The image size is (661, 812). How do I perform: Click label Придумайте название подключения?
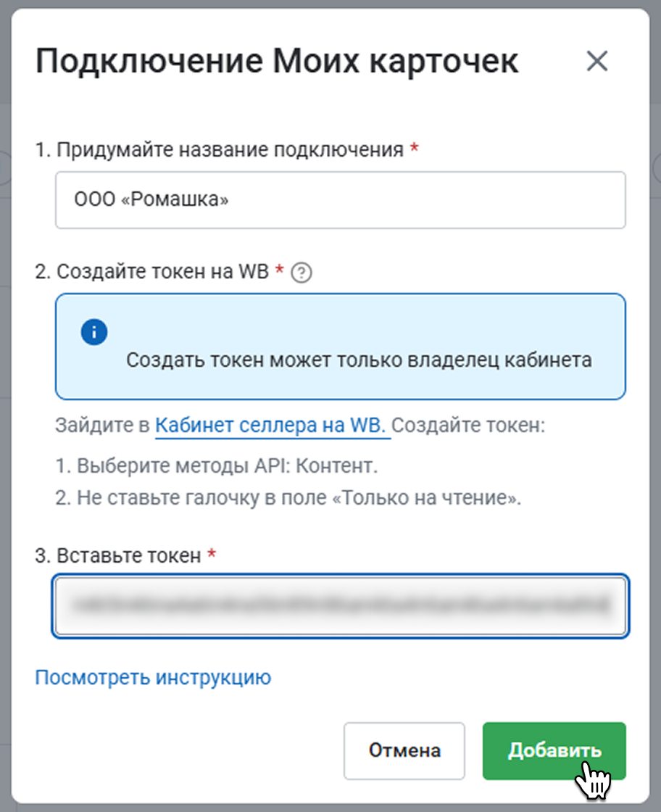[230, 149]
